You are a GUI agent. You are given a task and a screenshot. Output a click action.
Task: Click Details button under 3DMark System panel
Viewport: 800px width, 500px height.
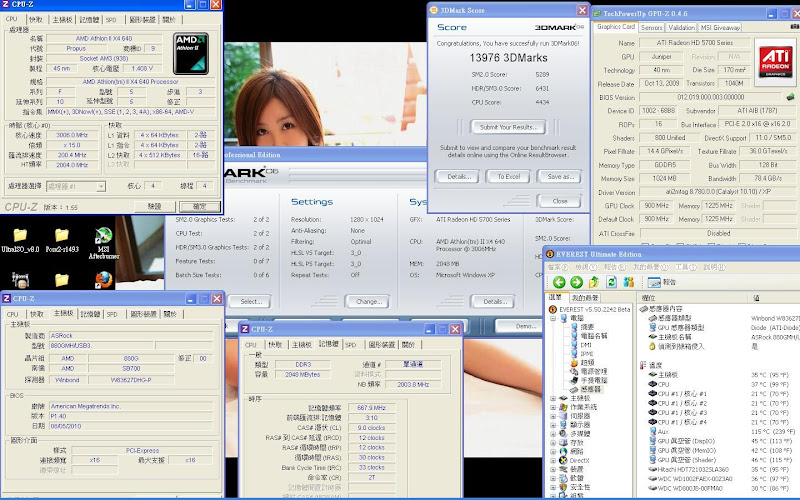(493, 302)
